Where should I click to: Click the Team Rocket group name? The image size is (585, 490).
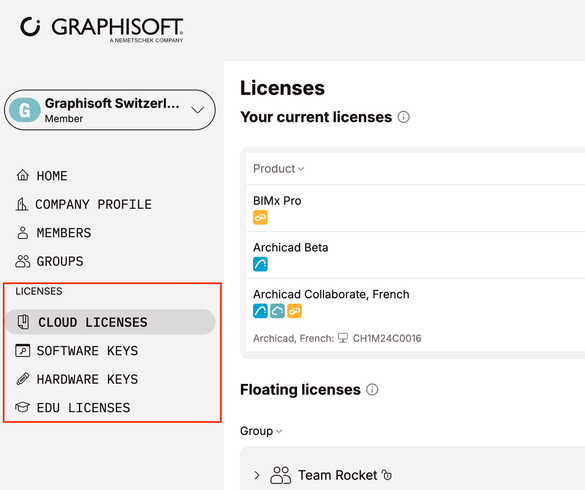[337, 475]
